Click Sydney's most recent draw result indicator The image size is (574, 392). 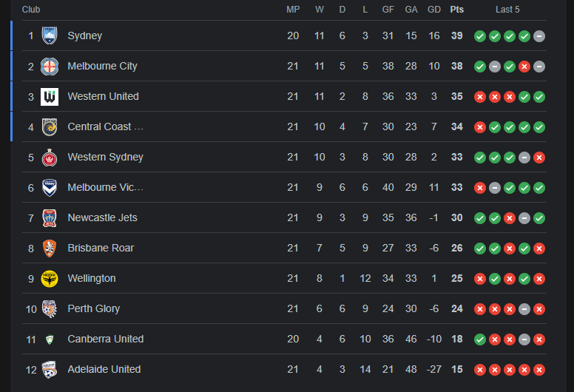click(539, 36)
